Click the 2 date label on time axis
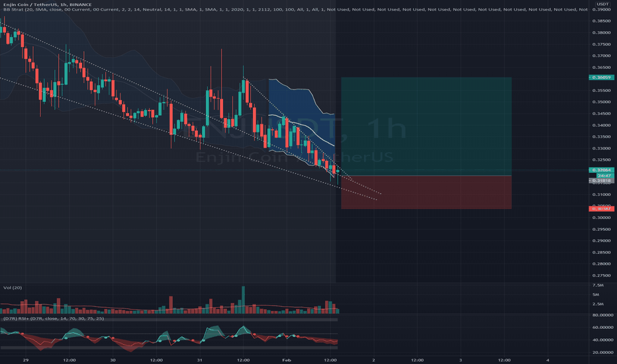The height and width of the screenshot is (364, 617). tap(373, 360)
